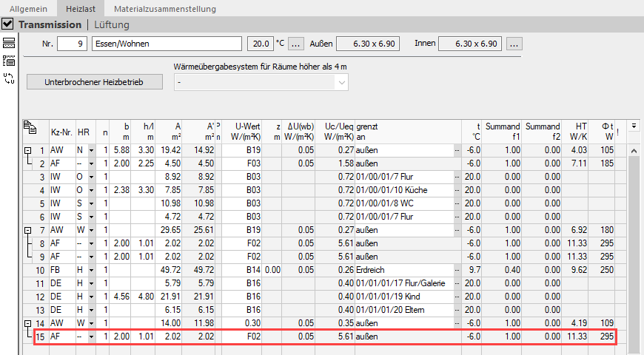Image resolution: width=644 pixels, height=355 pixels.
Task: Click the ellipsis button beside Innen dimensions
Action: click(514, 44)
